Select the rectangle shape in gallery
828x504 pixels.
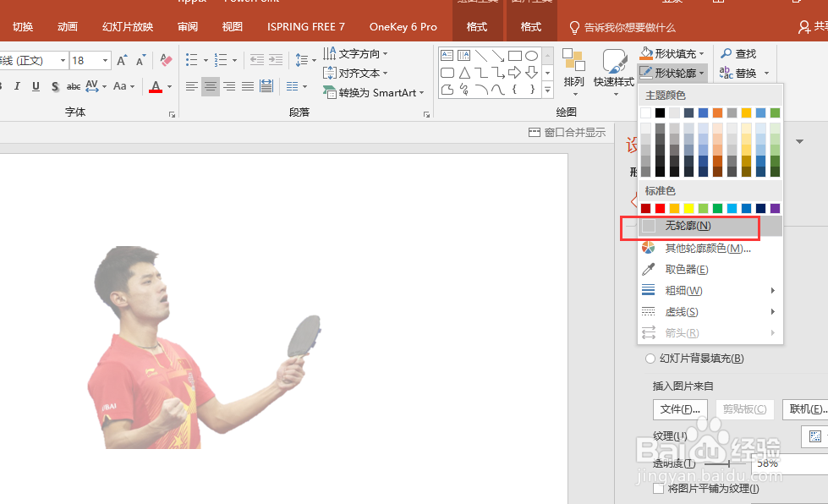515,56
